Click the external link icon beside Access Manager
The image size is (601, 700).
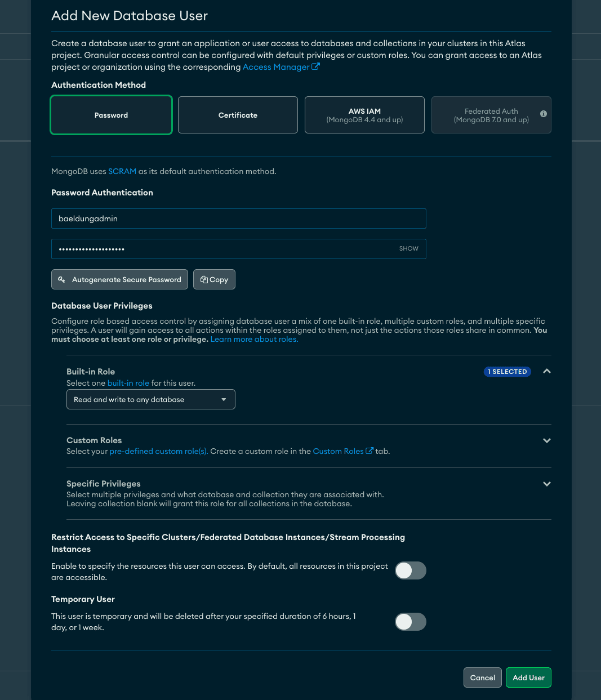coord(316,66)
